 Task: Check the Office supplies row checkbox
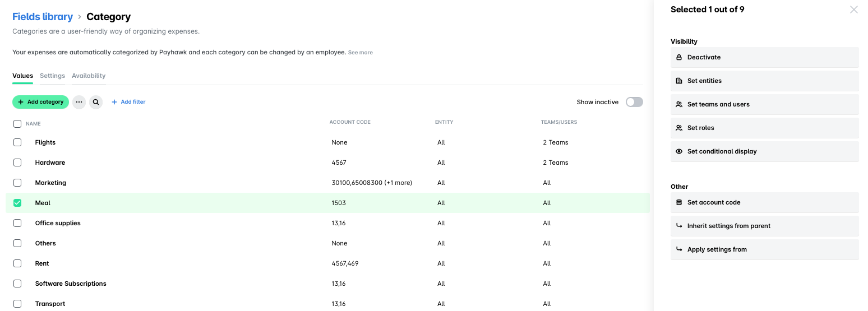point(17,223)
